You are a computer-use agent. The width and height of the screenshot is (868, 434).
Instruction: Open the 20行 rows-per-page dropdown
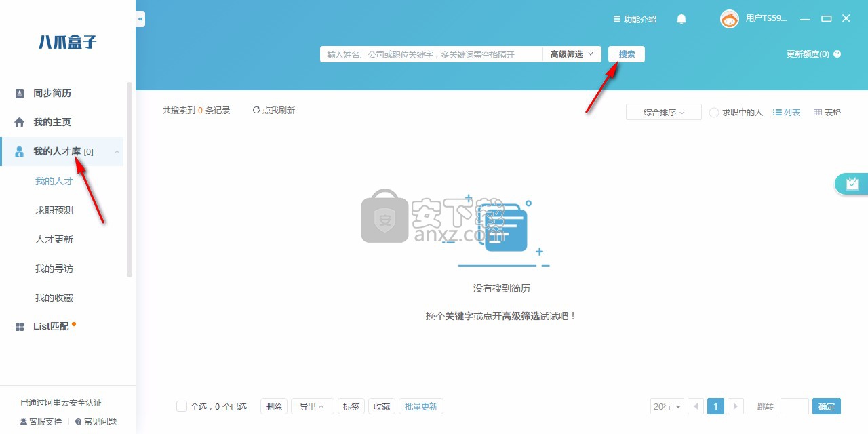point(667,406)
